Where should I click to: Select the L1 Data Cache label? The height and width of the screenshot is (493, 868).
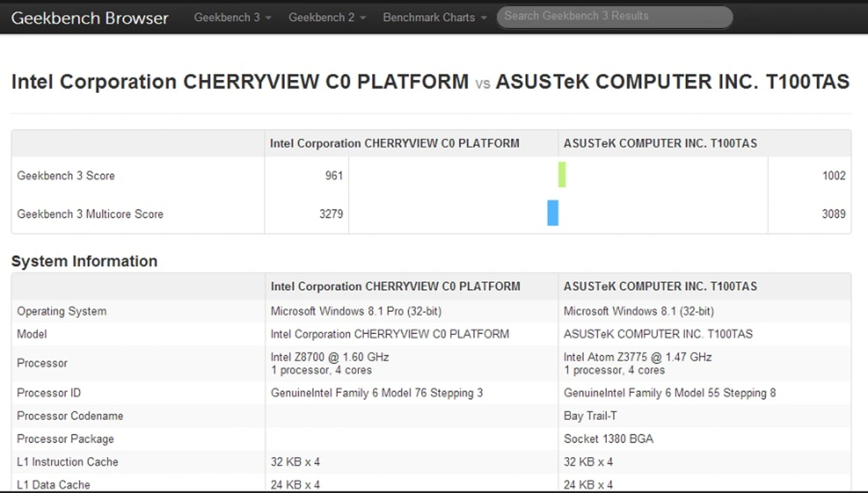(x=54, y=484)
